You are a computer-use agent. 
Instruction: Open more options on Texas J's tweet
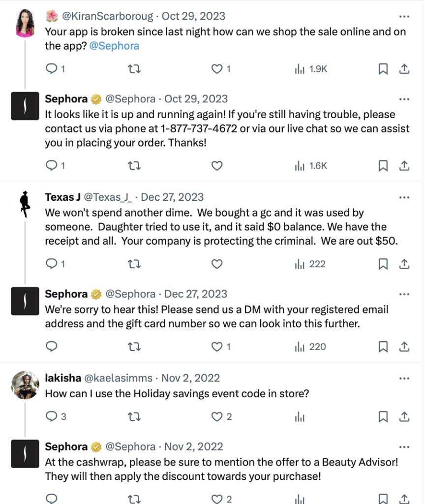[x=404, y=197]
